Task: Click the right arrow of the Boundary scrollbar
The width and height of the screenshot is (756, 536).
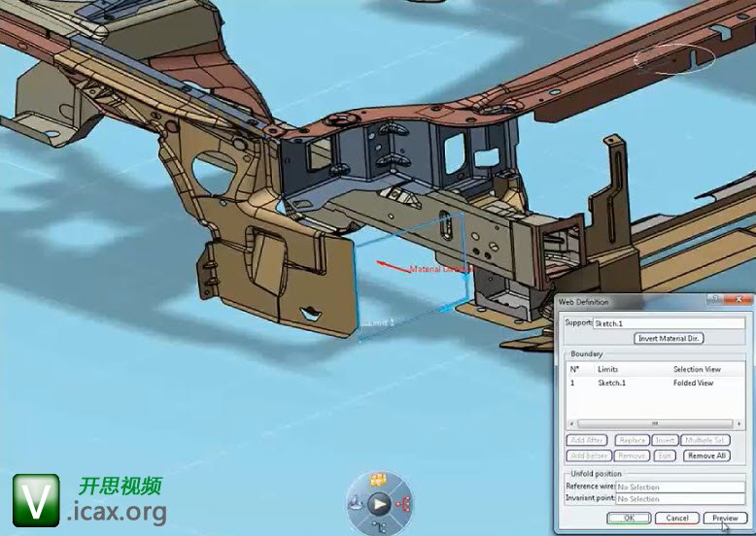Action: click(x=739, y=423)
